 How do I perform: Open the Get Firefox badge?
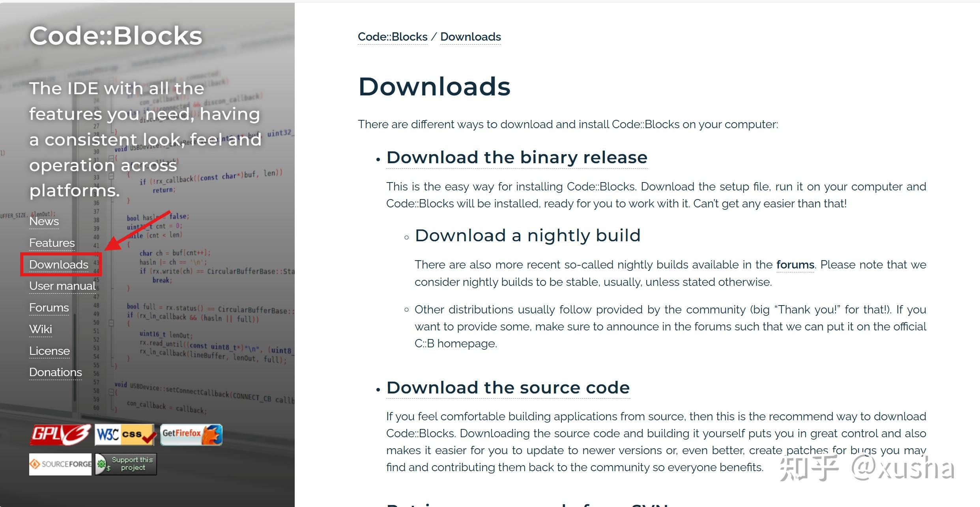tap(191, 435)
